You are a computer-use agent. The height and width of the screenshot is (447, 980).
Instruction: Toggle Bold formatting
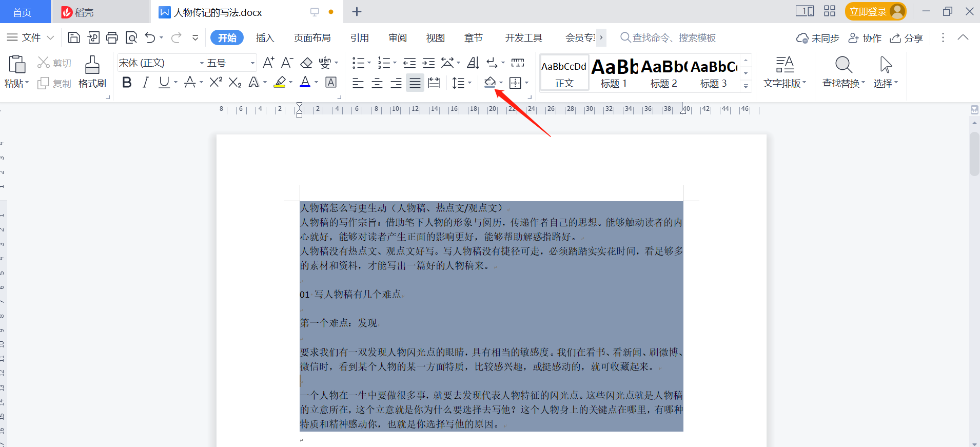click(127, 82)
